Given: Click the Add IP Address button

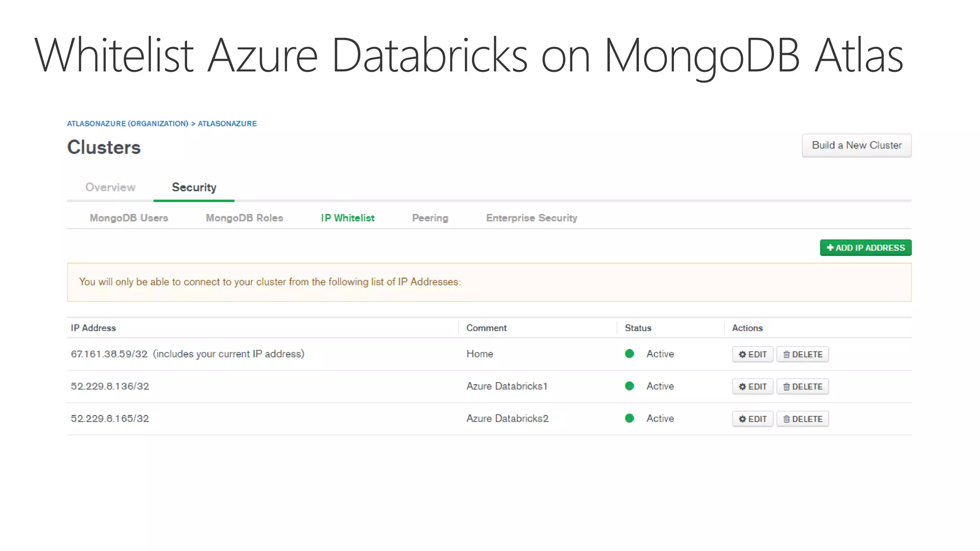Looking at the screenshot, I should coord(865,248).
